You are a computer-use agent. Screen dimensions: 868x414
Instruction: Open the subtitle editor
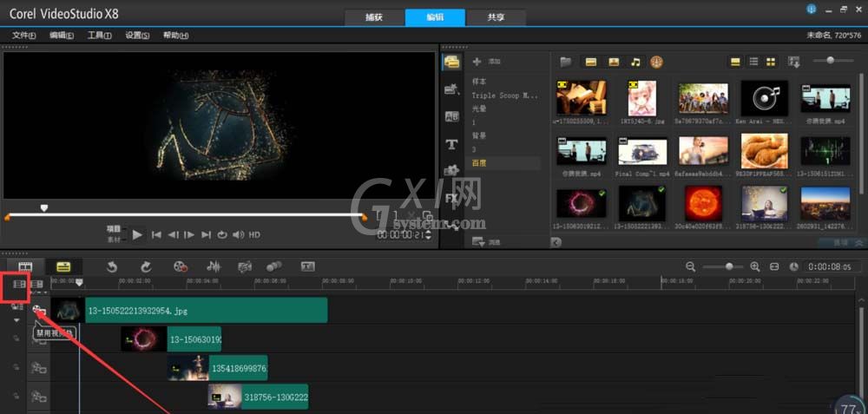click(308, 266)
